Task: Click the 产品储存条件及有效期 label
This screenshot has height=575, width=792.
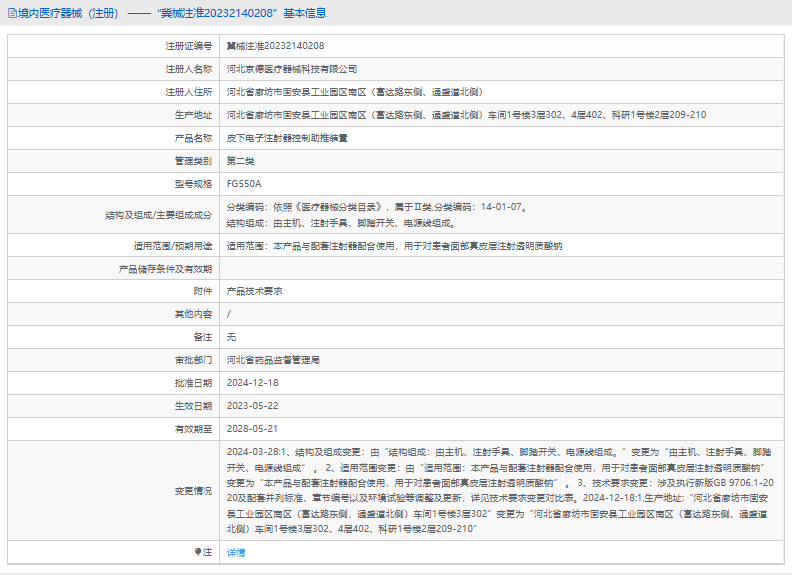Action: pos(165,269)
